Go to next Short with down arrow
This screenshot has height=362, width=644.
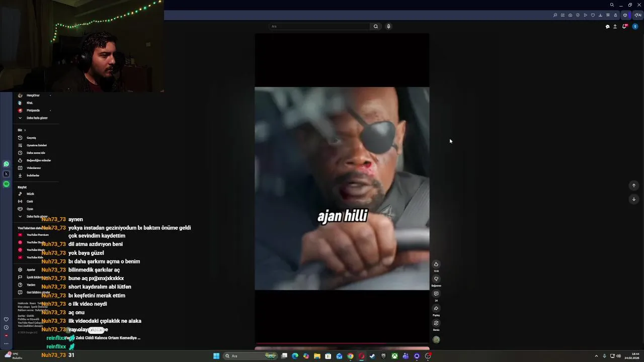[x=633, y=199]
